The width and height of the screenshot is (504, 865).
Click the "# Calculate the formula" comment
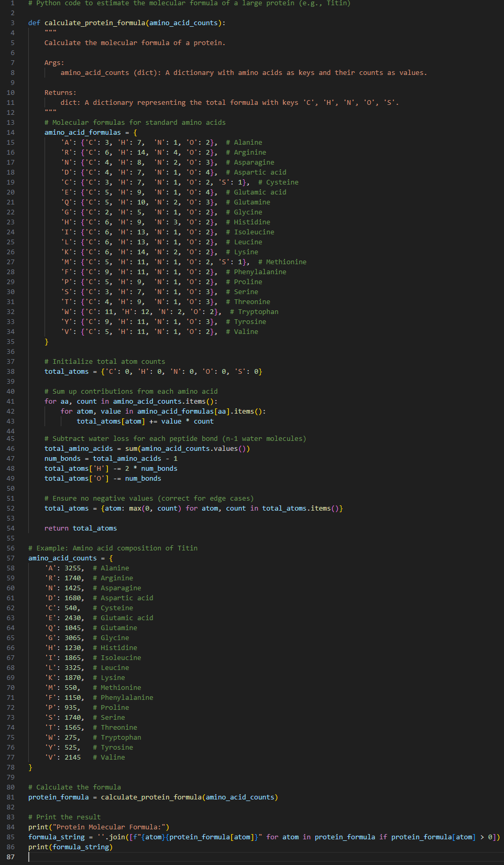[74, 787]
